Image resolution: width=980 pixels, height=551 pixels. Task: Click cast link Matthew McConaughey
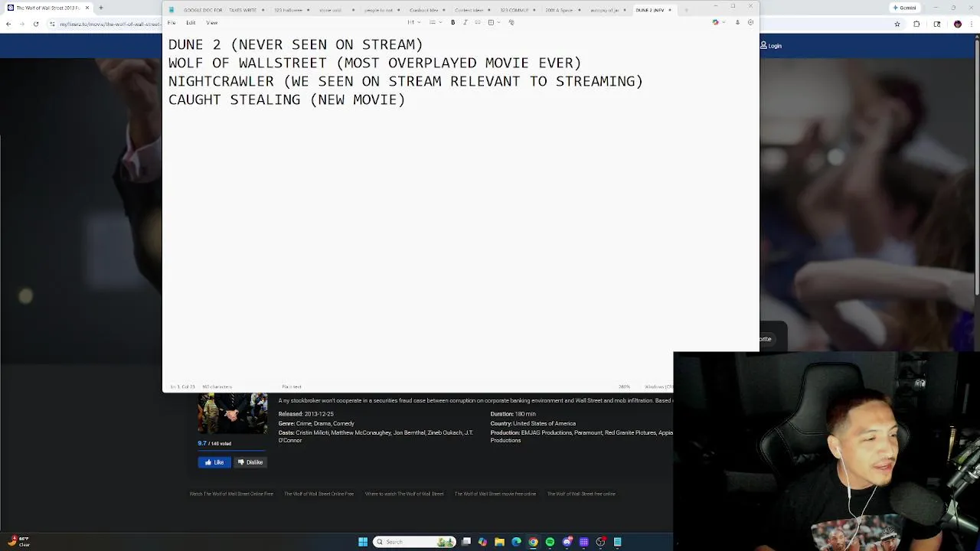360,432
